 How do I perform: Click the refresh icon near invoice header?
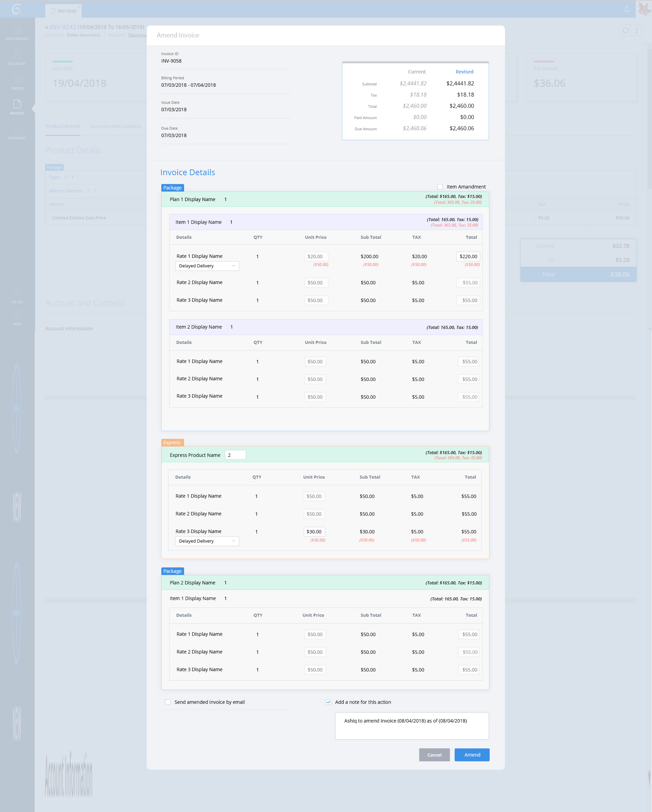(625, 31)
